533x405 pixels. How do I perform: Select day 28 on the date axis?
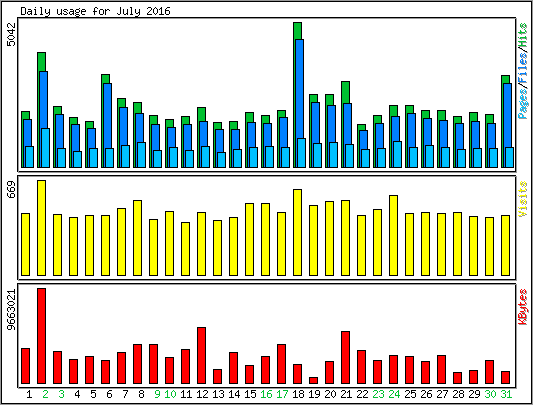(x=458, y=394)
